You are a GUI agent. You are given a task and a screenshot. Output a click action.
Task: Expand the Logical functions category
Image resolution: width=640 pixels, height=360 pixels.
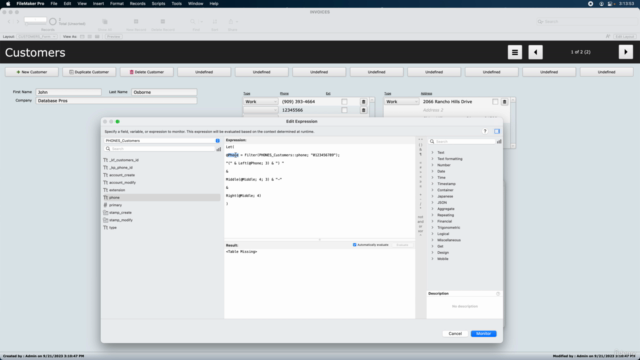pos(433,234)
